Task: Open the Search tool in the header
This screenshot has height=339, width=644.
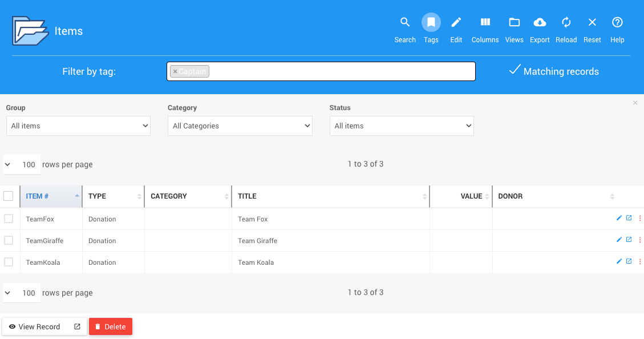Action: click(405, 23)
